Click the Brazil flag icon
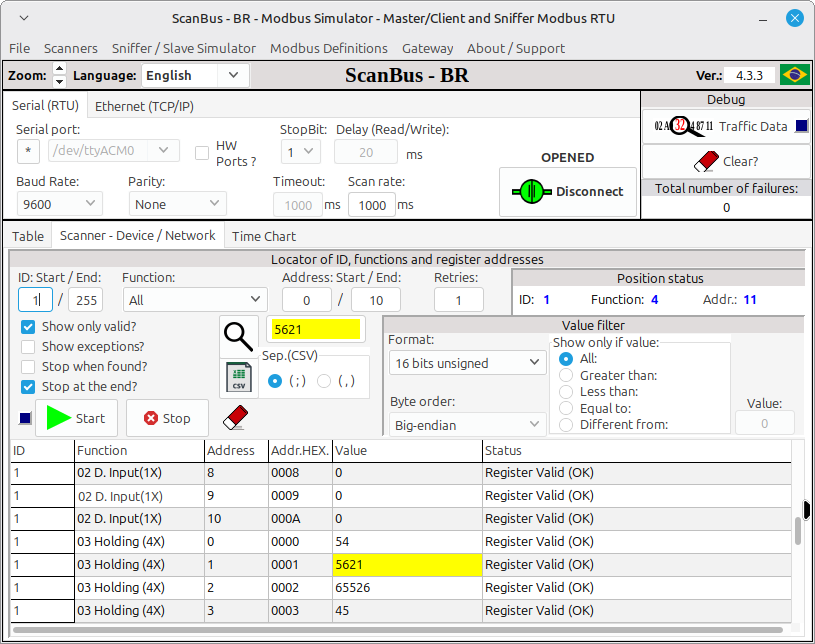This screenshot has width=815, height=644. tap(795, 75)
